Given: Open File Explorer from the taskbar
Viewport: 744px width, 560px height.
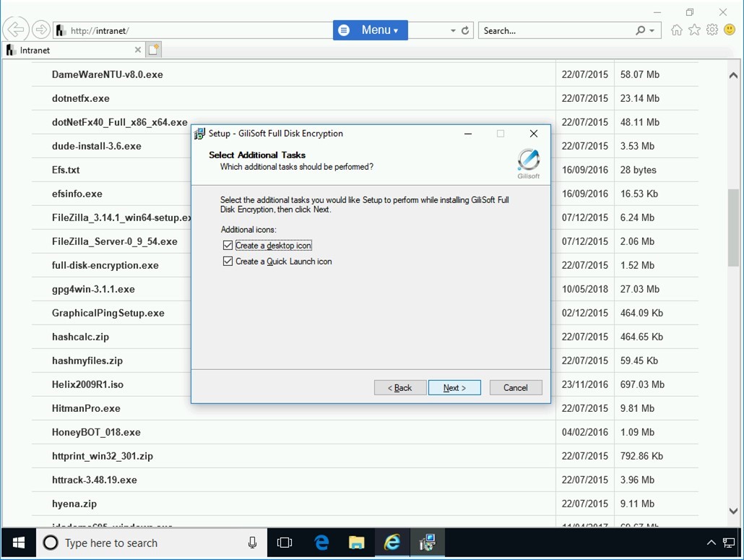Looking at the screenshot, I should click(x=357, y=543).
